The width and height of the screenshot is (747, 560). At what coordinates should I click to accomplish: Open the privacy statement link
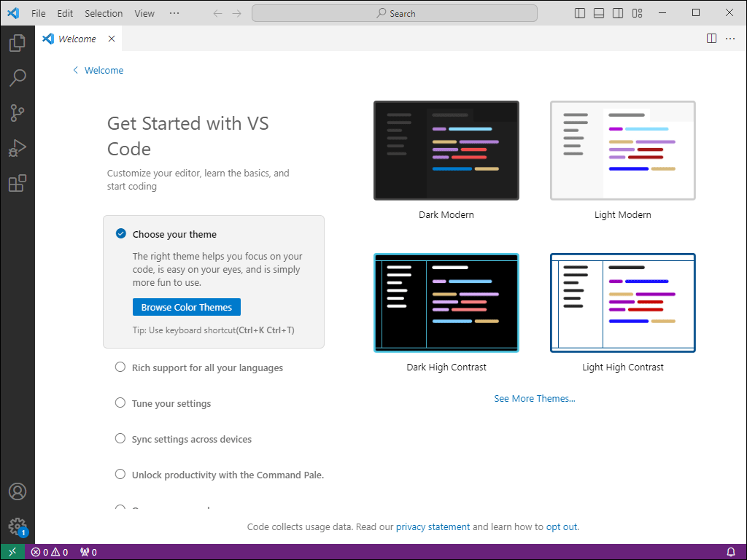point(433,526)
